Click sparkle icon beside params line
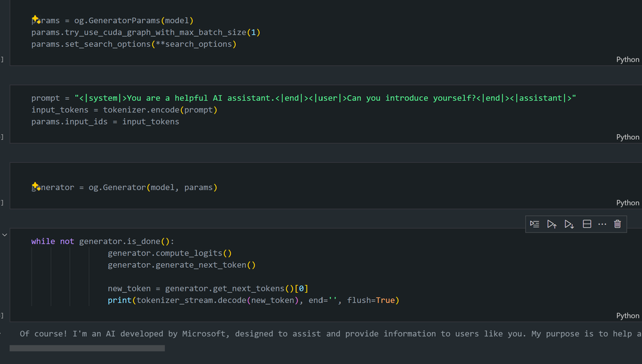642x364 pixels. (36, 19)
